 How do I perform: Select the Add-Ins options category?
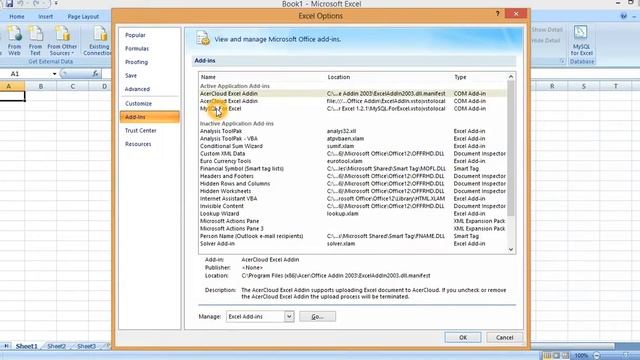pos(149,117)
